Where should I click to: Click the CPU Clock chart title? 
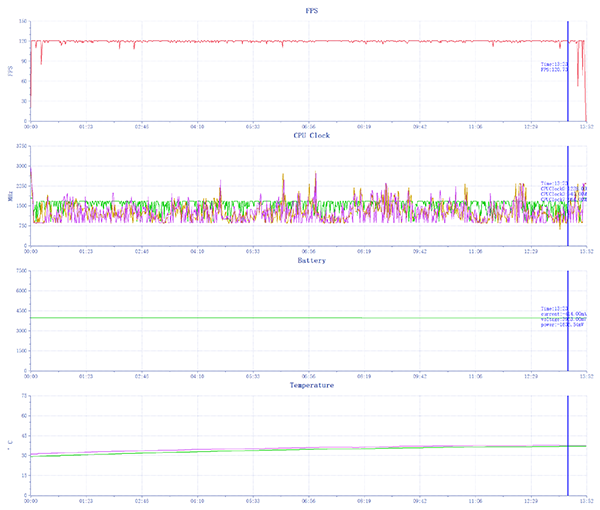tap(311, 135)
